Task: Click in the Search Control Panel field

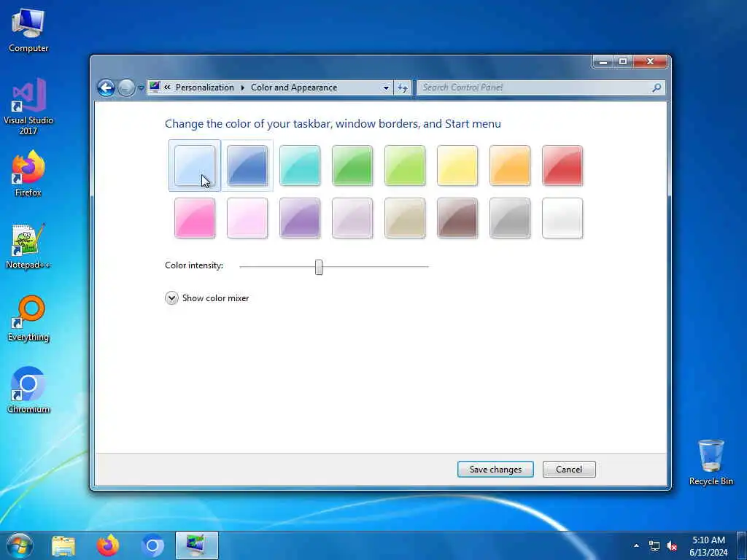Action: (533, 87)
